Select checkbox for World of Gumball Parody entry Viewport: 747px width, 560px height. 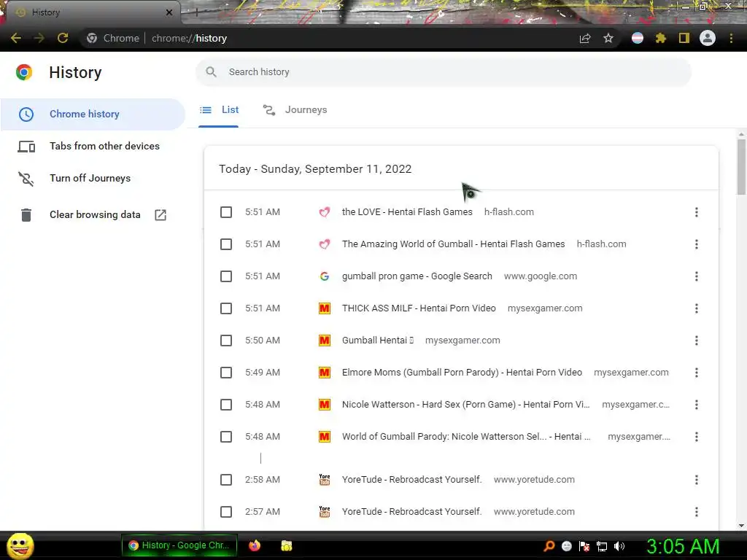click(226, 437)
